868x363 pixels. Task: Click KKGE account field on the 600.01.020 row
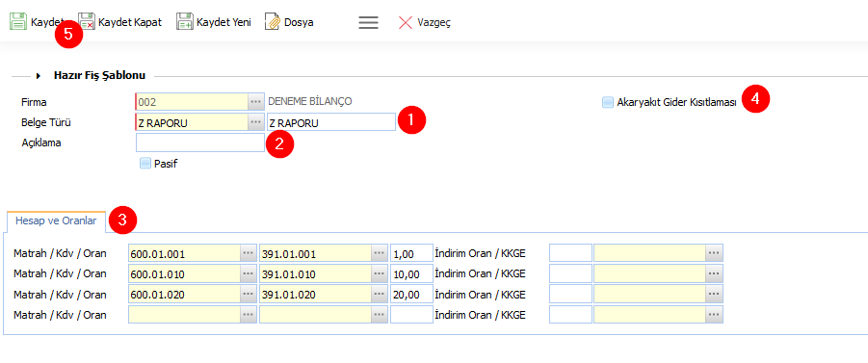(650, 295)
